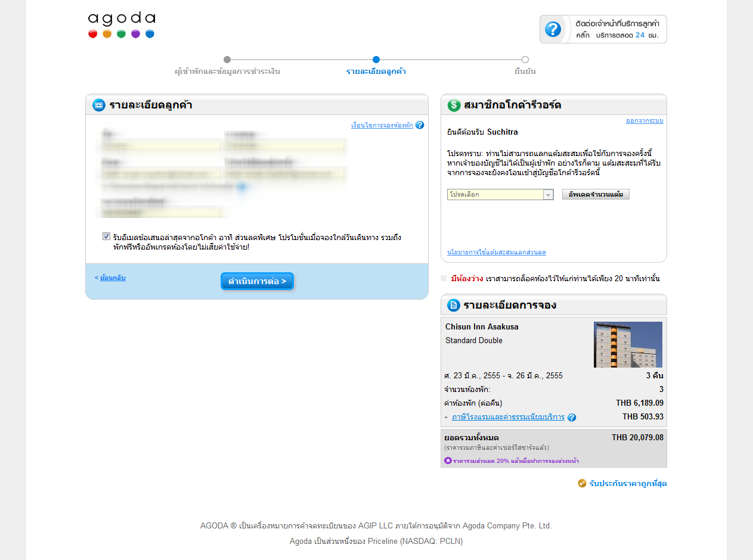This screenshot has width=753, height=560.
Task: Click the THB 503.93 tax amount
Action: click(x=643, y=416)
